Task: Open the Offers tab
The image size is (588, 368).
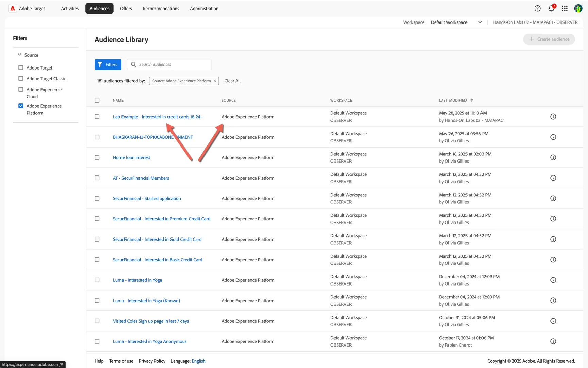Action: pyautogui.click(x=126, y=9)
